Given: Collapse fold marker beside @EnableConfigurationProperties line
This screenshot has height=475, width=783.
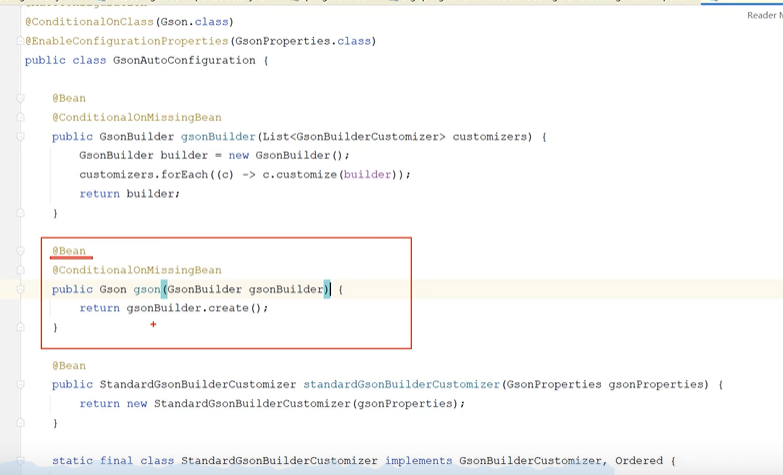Looking at the screenshot, I should point(20,41).
